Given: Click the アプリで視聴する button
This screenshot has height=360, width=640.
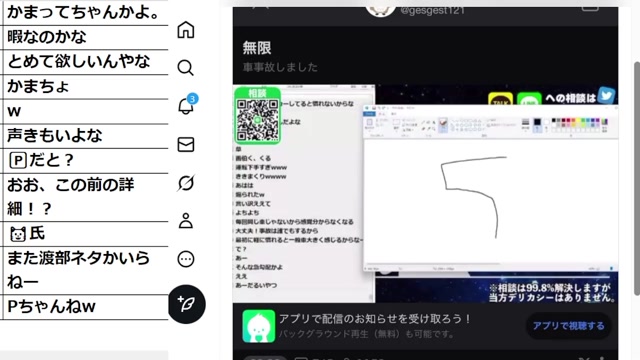Looking at the screenshot, I should 568,326.
